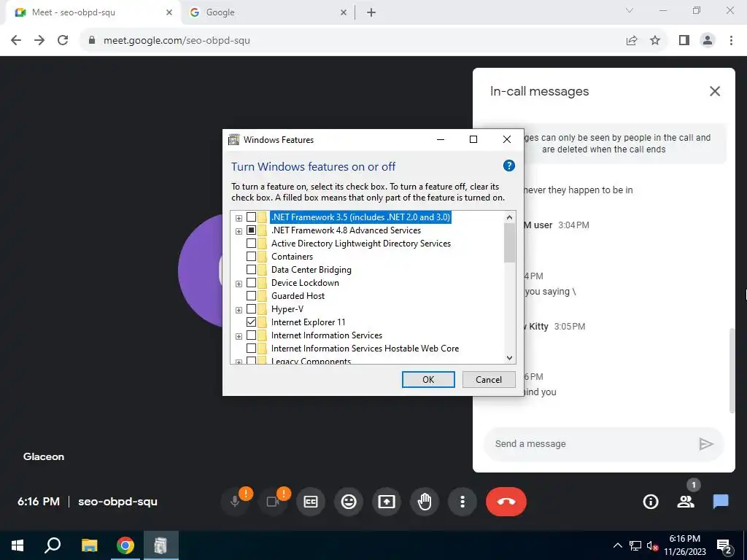The height and width of the screenshot is (560, 747).
Task: Click the send message arrow icon
Action: coord(706,444)
